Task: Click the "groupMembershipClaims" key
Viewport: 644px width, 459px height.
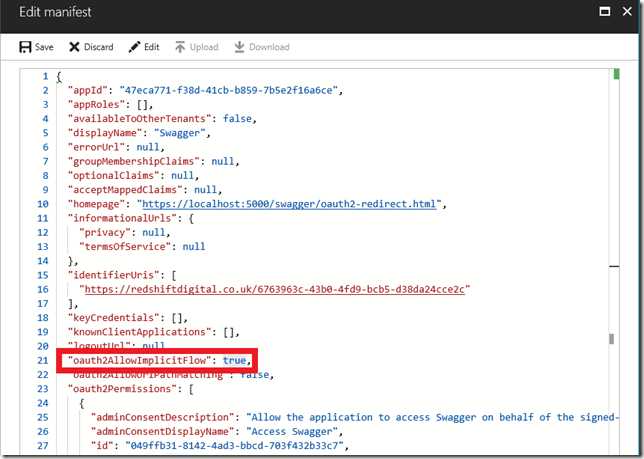Action: 133,161
